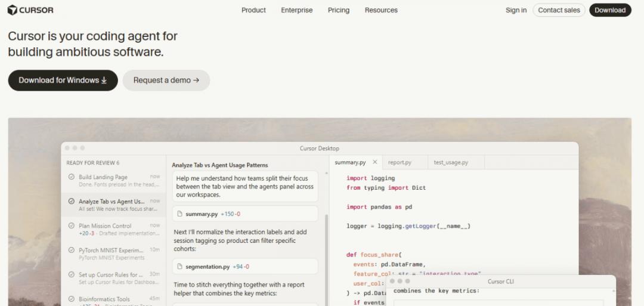
Task: Click 'combines the key metrics:' in Cursor CLI
Action: tap(436, 291)
